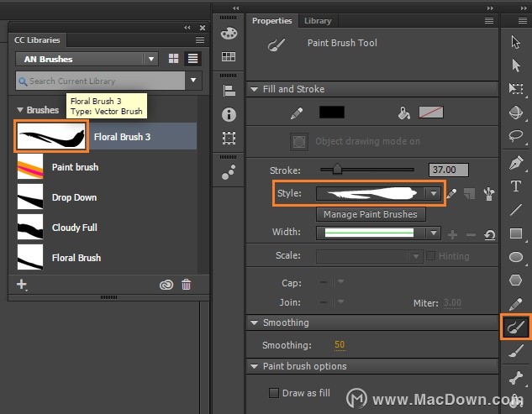Switch CC Libraries to grid view
The width and height of the screenshot is (532, 414).
(x=173, y=59)
